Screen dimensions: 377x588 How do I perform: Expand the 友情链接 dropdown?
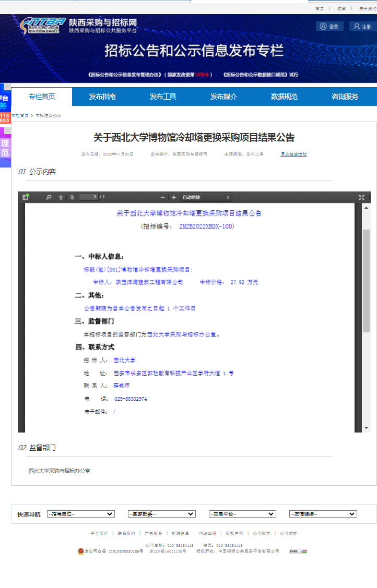323,514
